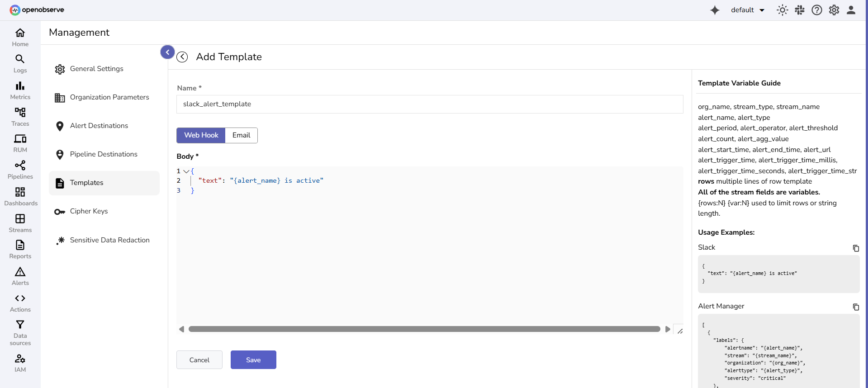
Task: Open the help question mark icon
Action: pos(817,10)
